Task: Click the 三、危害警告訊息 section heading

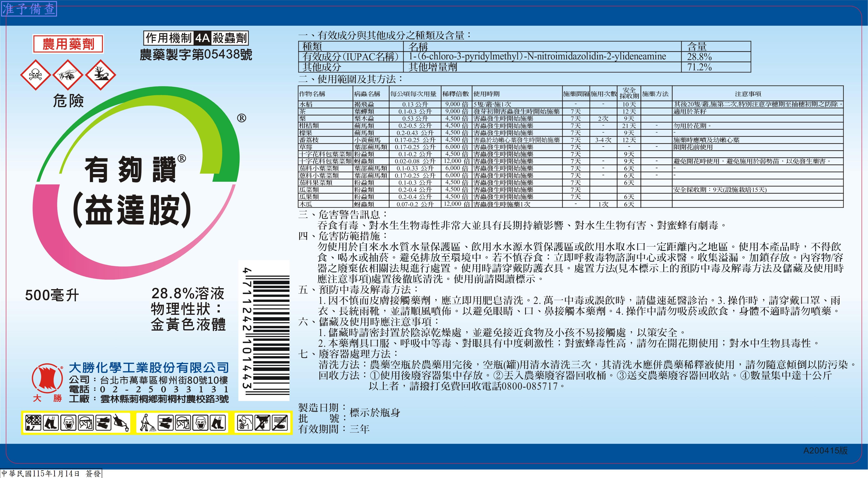Action: 343,214
